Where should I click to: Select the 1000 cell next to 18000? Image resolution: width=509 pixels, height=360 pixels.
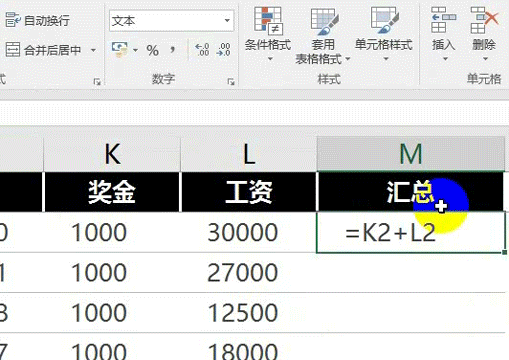112,347
